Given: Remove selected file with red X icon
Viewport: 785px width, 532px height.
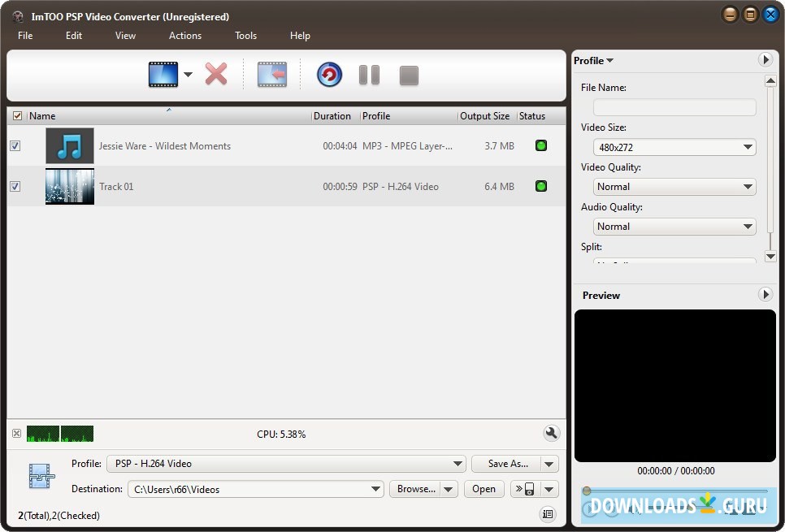Looking at the screenshot, I should [216, 74].
